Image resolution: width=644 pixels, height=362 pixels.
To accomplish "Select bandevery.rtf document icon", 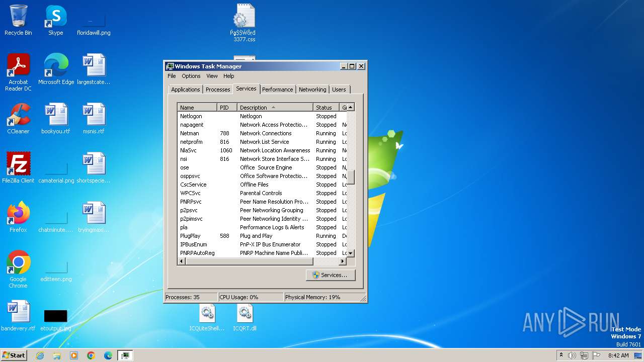I will coord(18,316).
